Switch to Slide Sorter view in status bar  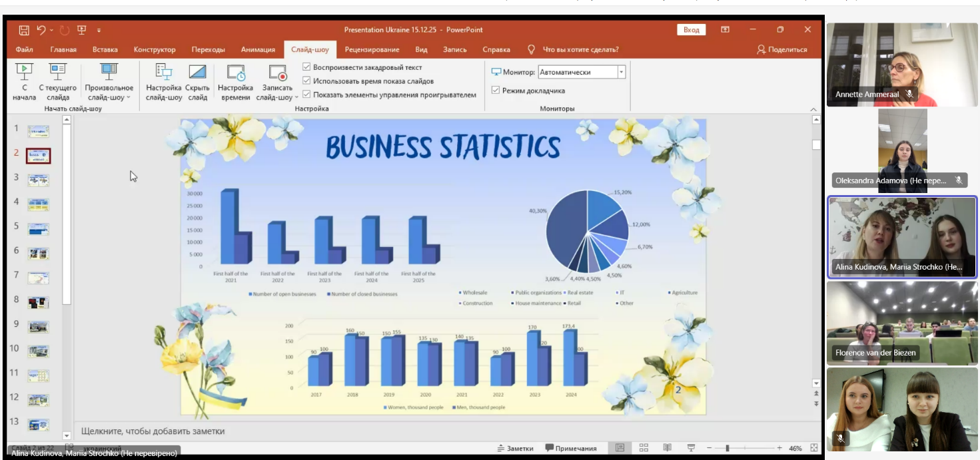644,448
